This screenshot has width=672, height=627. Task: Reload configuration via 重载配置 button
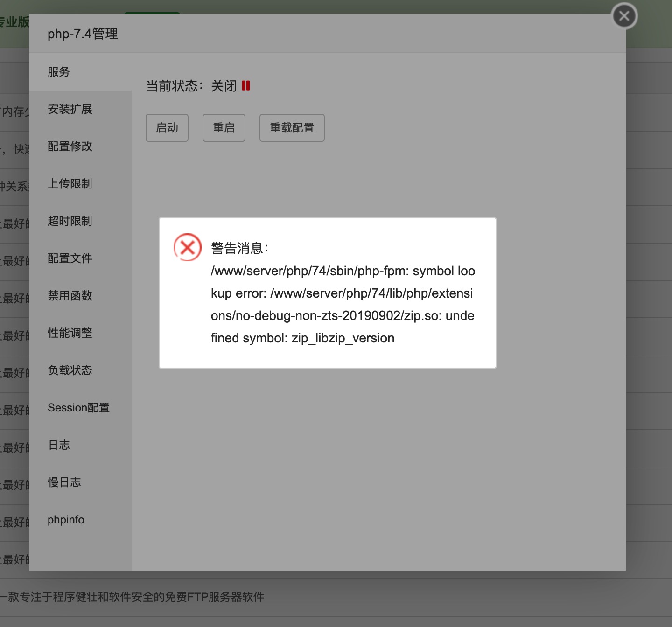(292, 128)
